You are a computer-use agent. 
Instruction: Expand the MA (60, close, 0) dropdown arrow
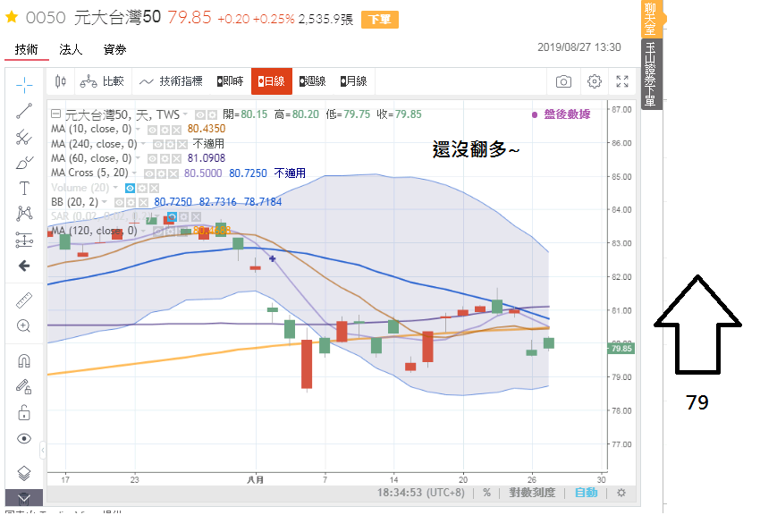click(138, 158)
